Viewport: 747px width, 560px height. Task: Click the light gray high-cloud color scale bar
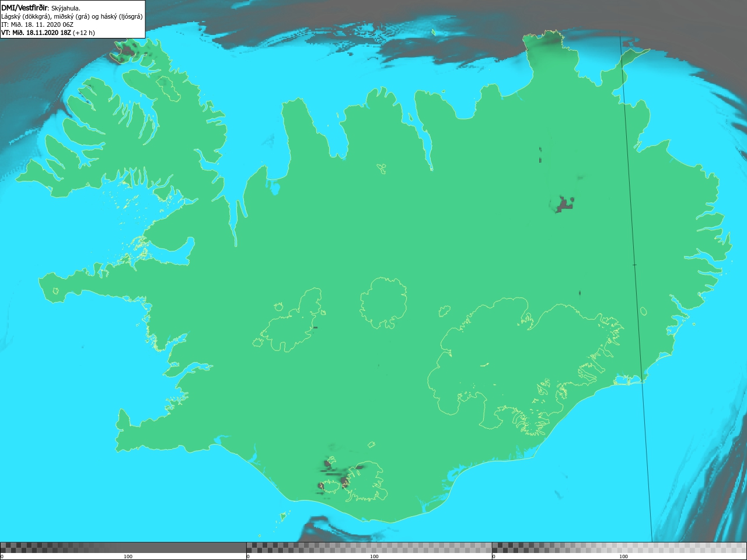pos(619,548)
